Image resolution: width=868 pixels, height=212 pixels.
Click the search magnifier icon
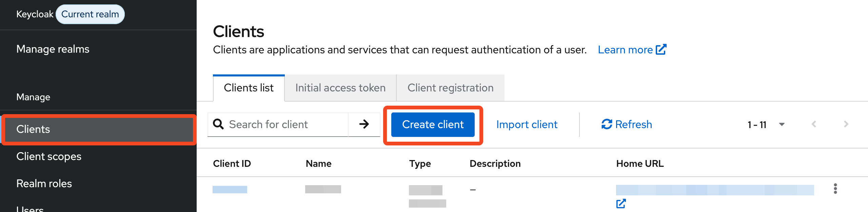pos(218,124)
